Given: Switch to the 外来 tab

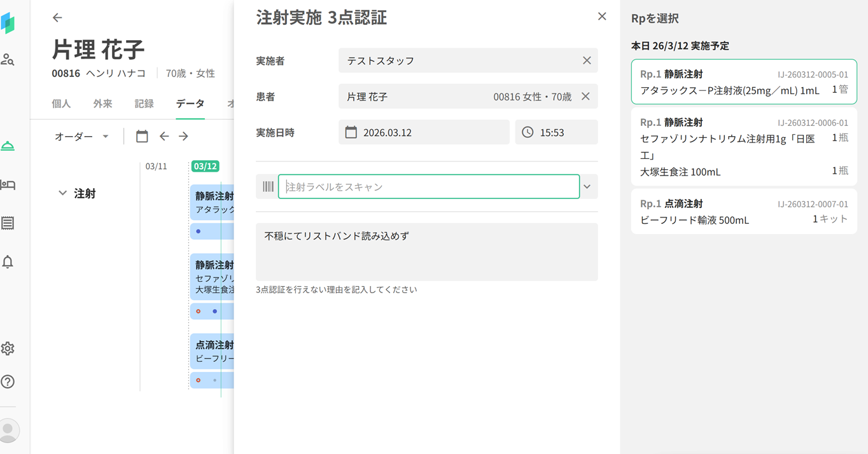Looking at the screenshot, I should pyautogui.click(x=102, y=104).
